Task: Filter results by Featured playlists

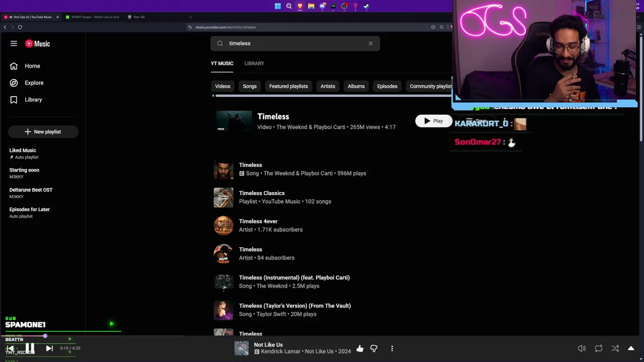Action: (288, 86)
